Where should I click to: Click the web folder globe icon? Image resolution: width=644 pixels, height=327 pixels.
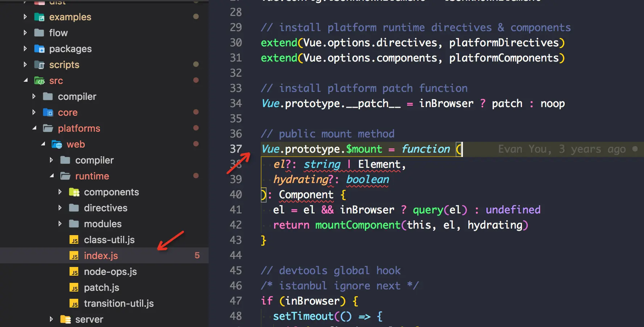57,144
